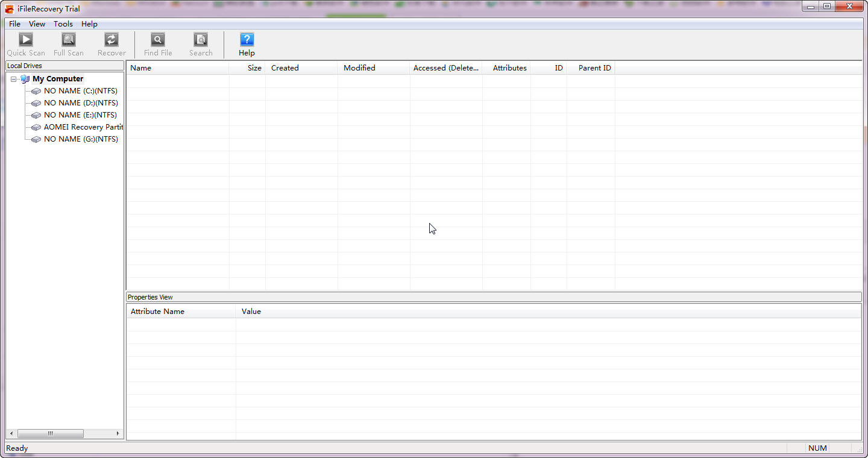Minimize the iFileRecovery Trial window

(x=811, y=7)
